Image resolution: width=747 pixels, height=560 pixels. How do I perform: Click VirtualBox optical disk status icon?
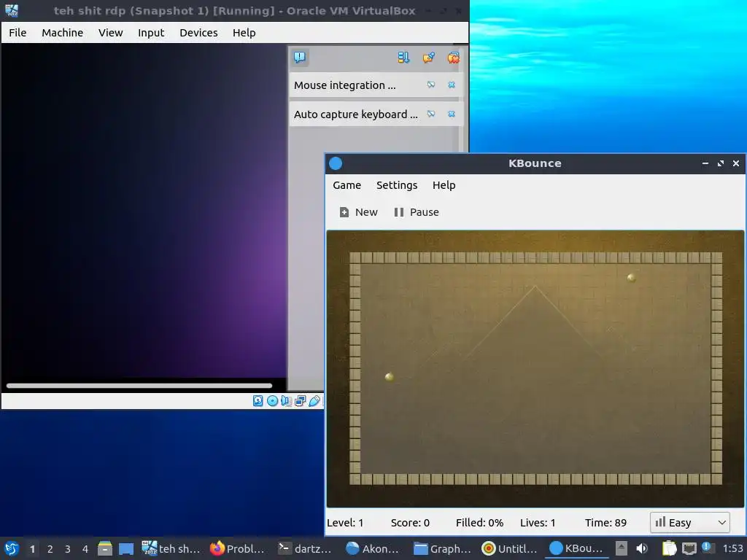tap(272, 401)
